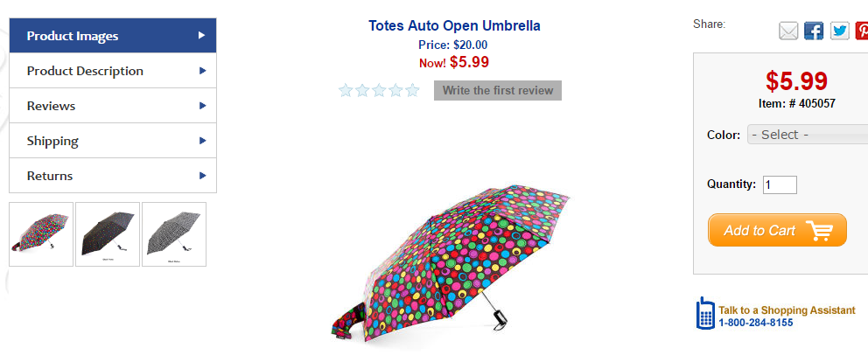The image size is (868, 362).
Task: Open the Reviews tab
Action: pyautogui.click(x=113, y=106)
